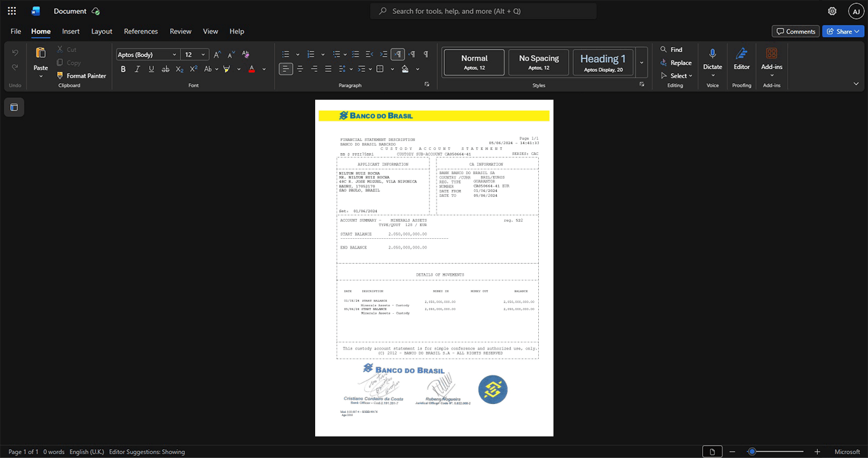Toggle Strikethrough formatting

pos(166,69)
